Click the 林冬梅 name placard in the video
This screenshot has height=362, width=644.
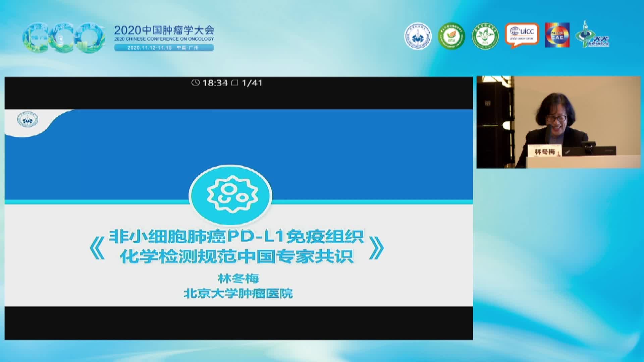[545, 151]
